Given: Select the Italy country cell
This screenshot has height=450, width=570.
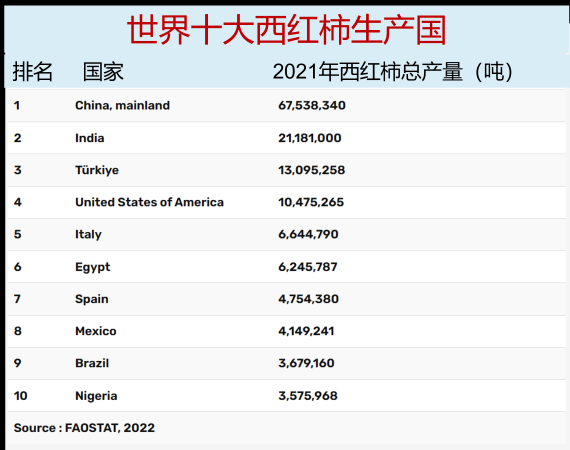Looking at the screenshot, I should coord(88,234).
